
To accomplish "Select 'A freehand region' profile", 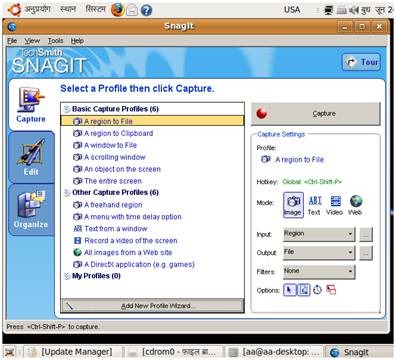I will tap(113, 205).
